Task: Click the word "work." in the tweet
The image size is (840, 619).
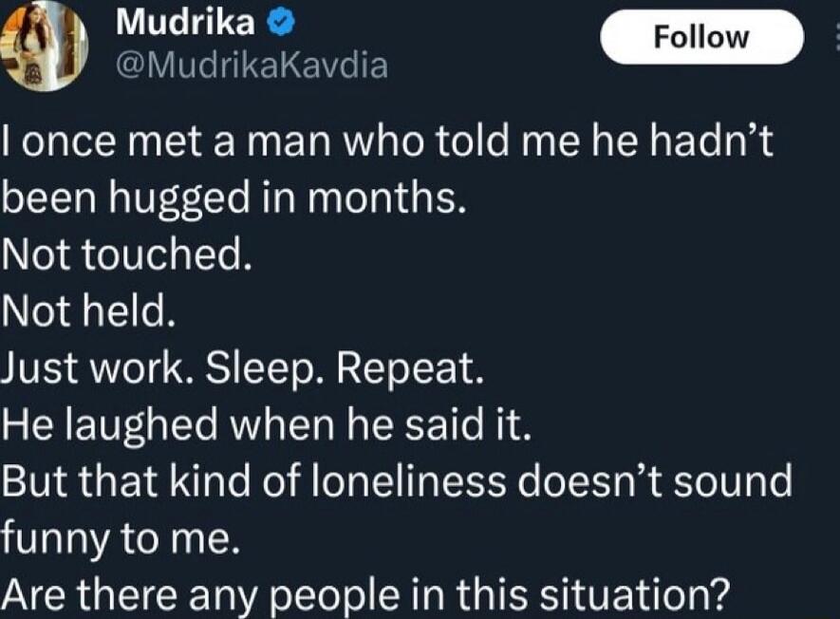Action: point(142,370)
